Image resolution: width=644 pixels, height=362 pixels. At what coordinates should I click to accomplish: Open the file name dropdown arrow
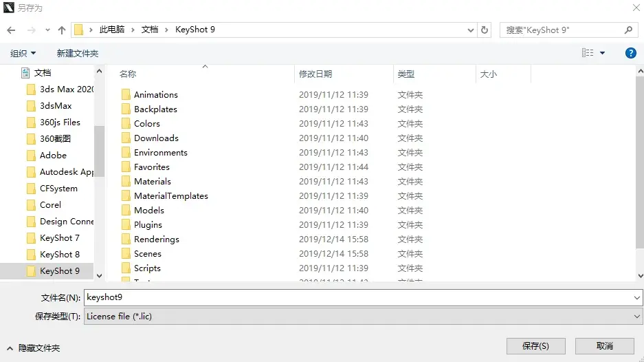point(637,297)
